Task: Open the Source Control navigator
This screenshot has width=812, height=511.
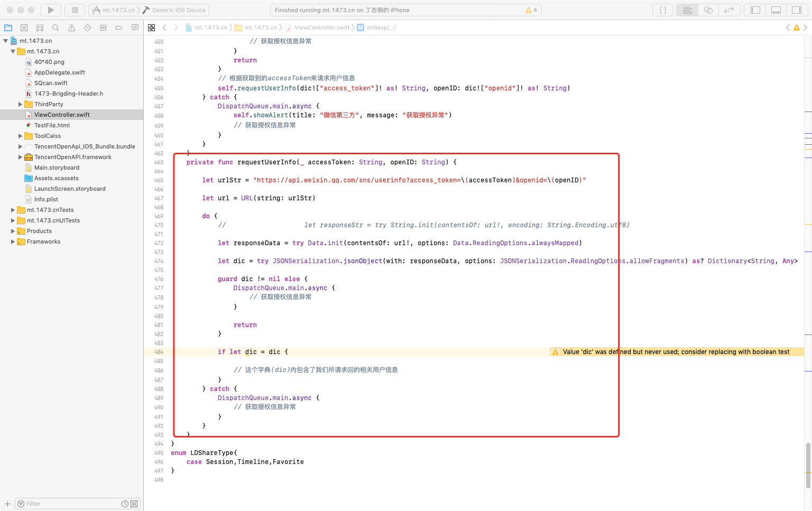Action: 24,27
